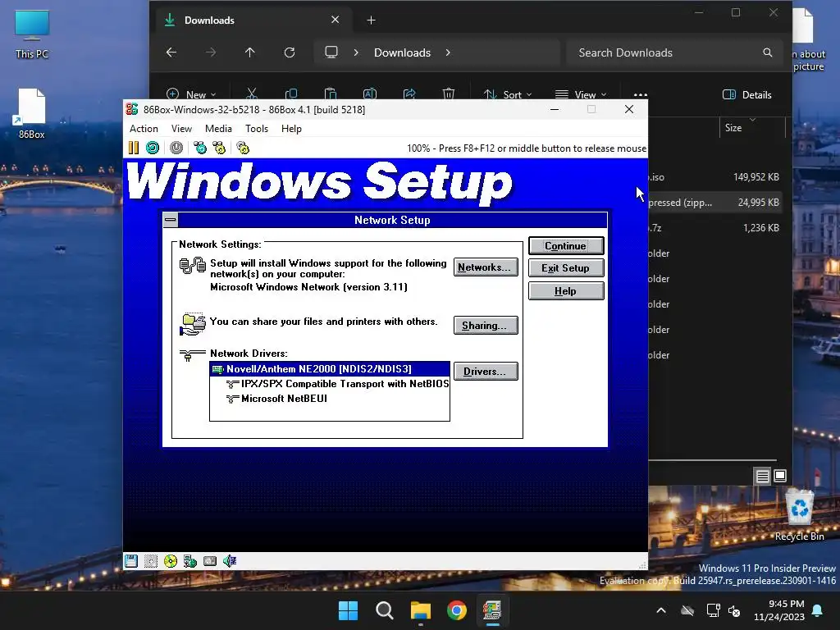
Task: Open the notification bell in taskbar
Action: click(x=818, y=610)
